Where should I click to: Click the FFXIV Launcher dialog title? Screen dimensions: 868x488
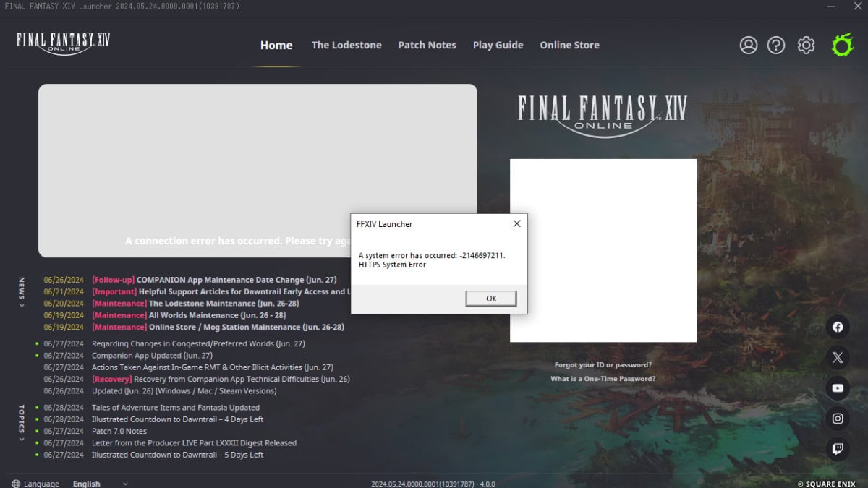pyautogui.click(x=385, y=224)
